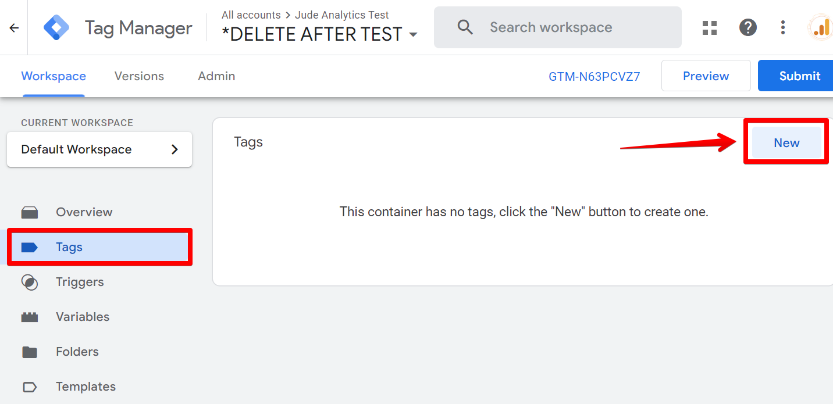
Task: Click the Overview sidebar icon
Action: coord(30,212)
